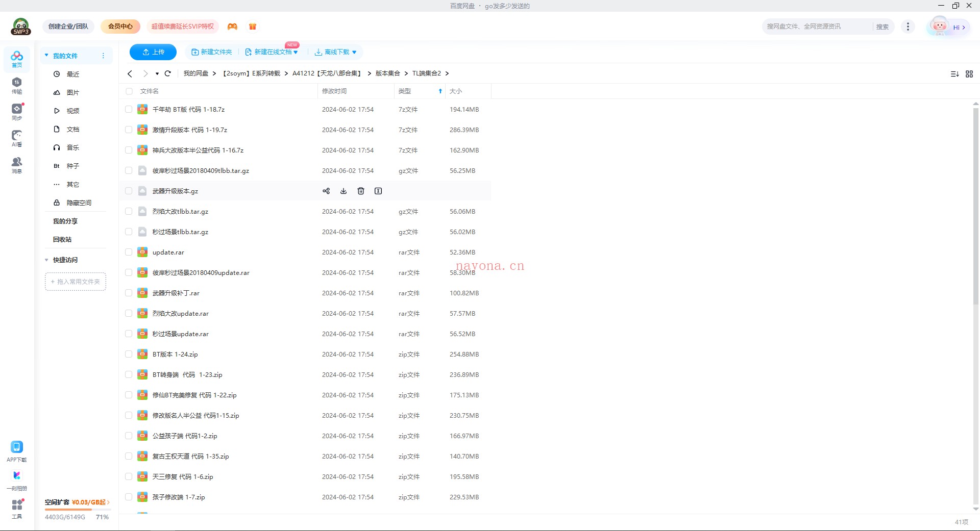Open the Sync icon in left rail

[17, 112]
